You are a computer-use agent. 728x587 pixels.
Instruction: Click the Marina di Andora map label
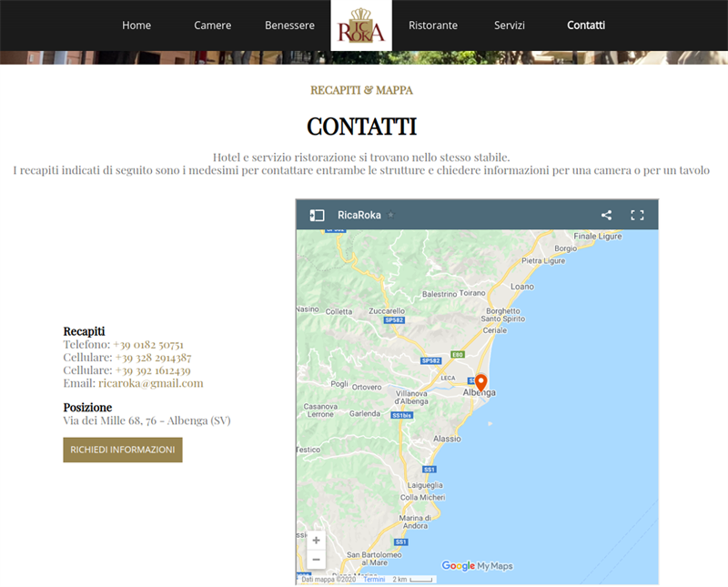[x=415, y=521]
